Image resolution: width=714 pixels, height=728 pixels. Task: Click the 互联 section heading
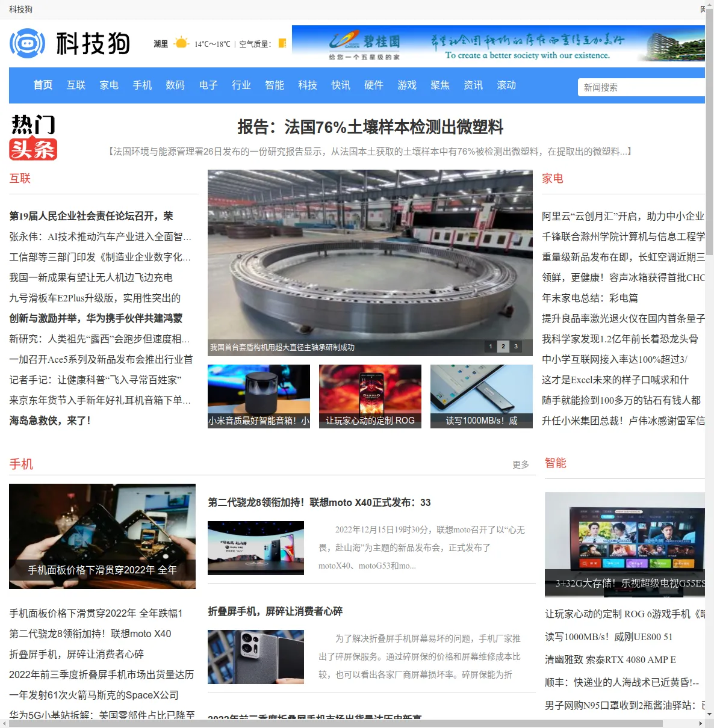coord(20,178)
